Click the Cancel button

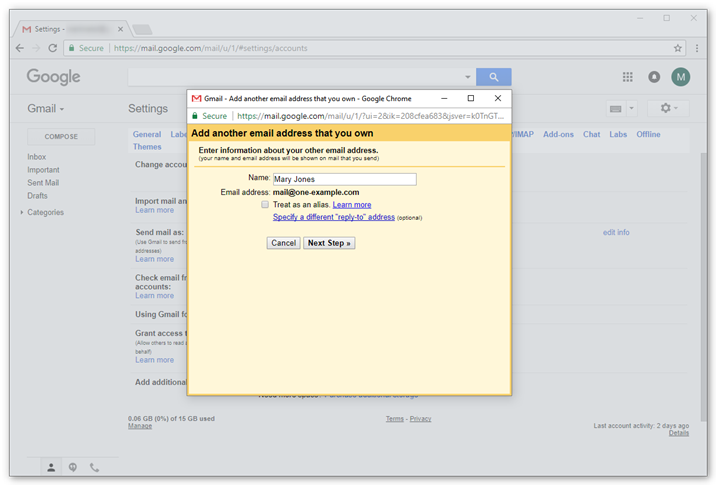(x=284, y=243)
